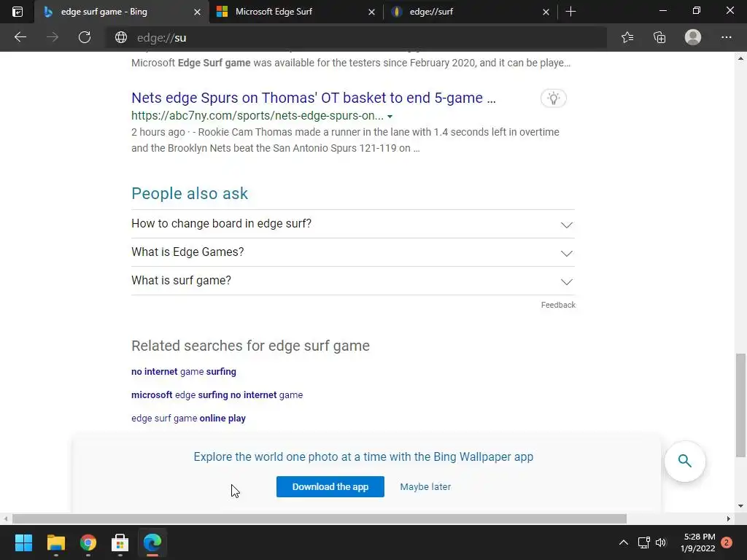This screenshot has width=747, height=560.
Task: Open the clock showing 5:28 PM
Action: point(698,542)
